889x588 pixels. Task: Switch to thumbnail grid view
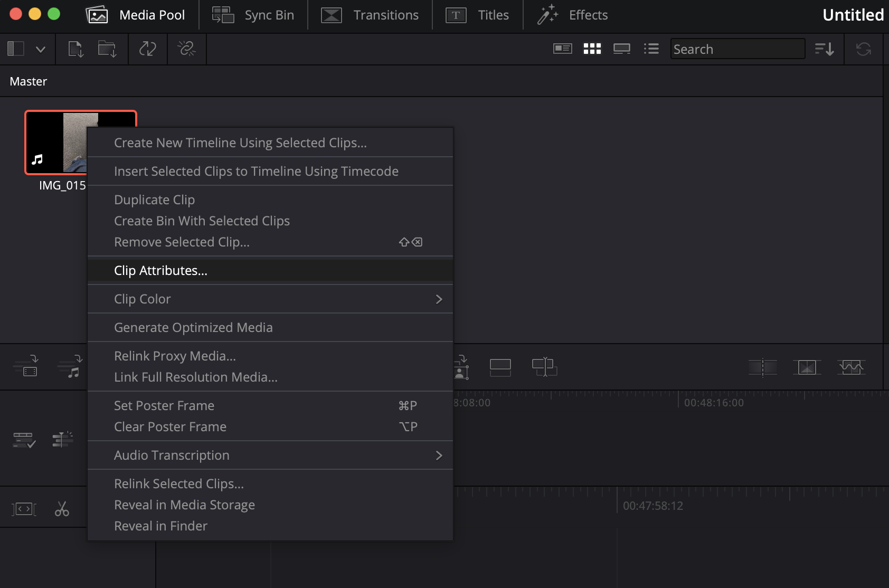click(x=592, y=49)
